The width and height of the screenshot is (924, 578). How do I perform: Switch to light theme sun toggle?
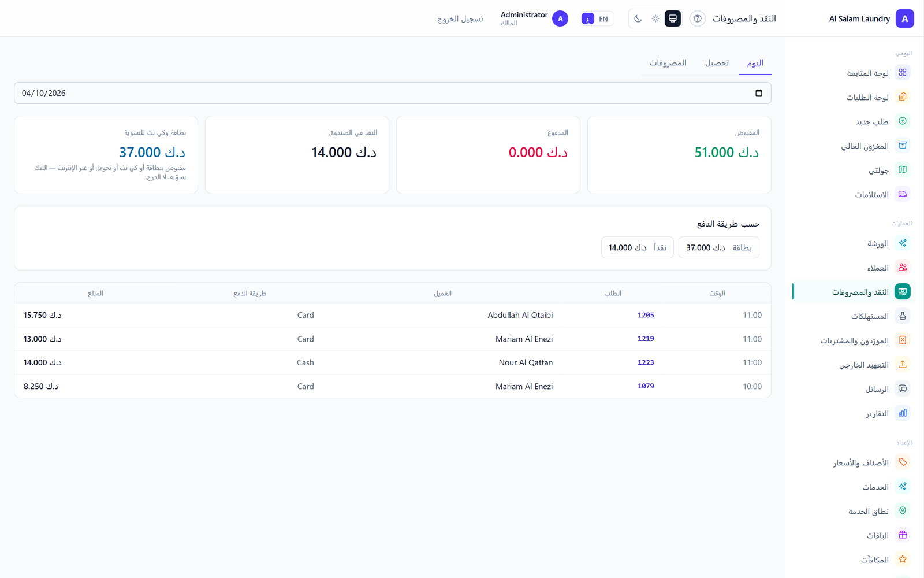coord(655,18)
